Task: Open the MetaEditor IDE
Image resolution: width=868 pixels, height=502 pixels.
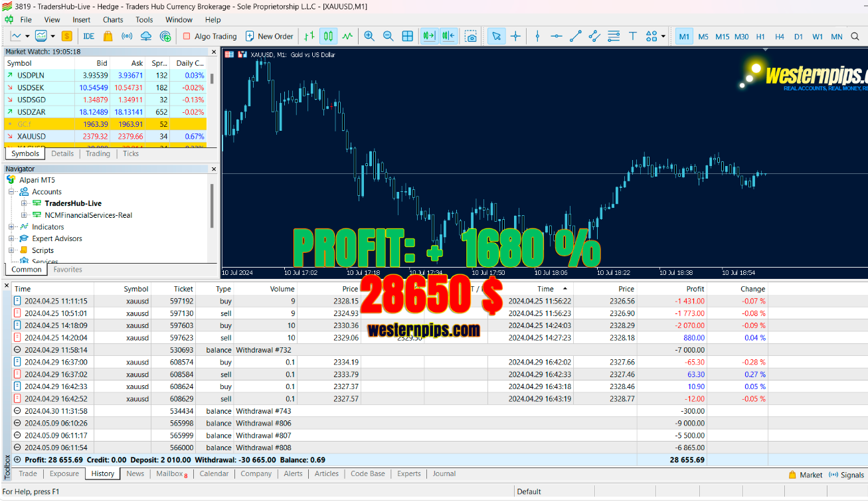Action: click(88, 36)
